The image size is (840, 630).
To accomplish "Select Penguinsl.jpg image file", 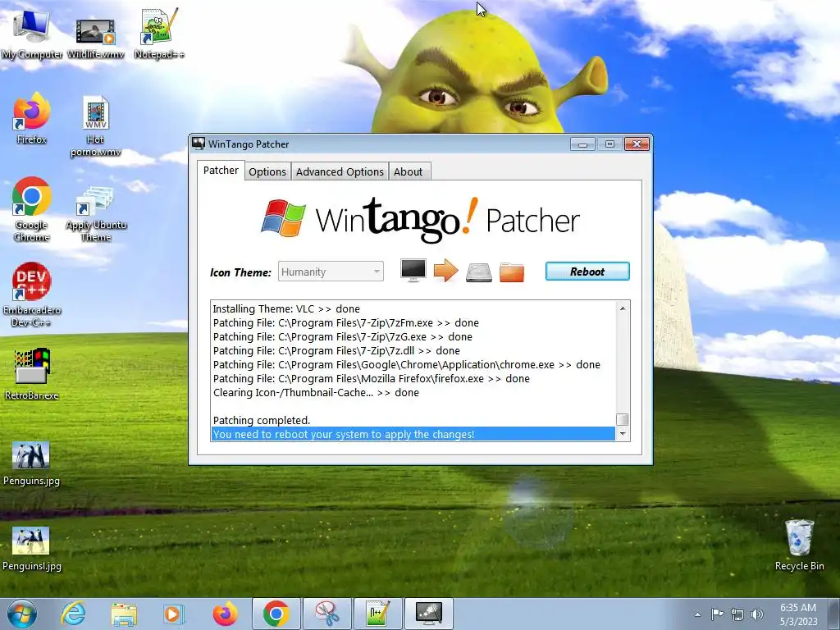I will point(31,549).
